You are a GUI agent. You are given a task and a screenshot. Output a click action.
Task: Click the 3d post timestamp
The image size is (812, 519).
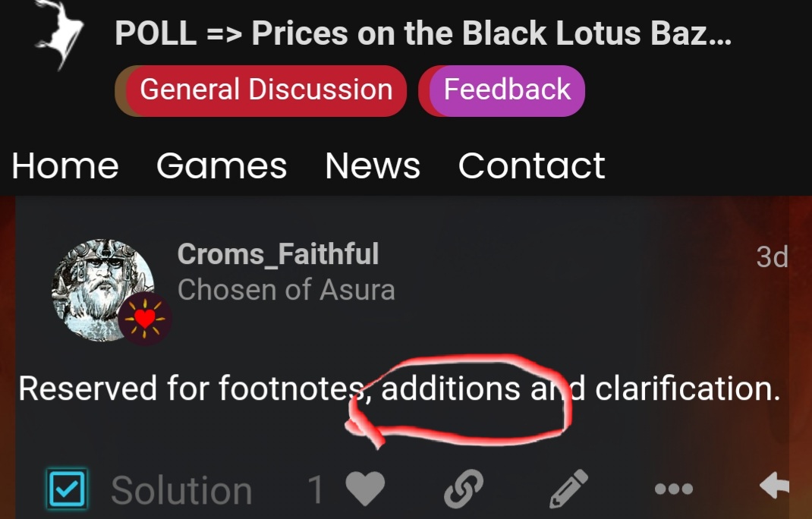(772, 256)
